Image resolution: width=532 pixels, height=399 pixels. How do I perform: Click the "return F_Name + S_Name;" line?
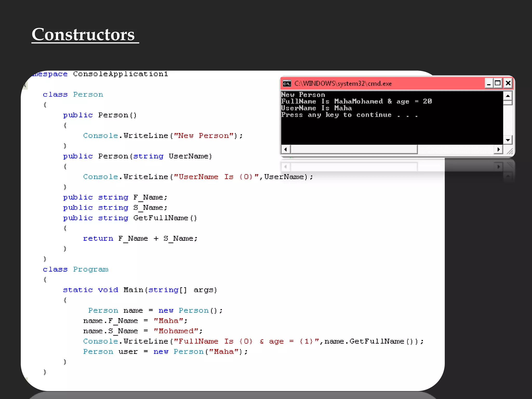[140, 238]
